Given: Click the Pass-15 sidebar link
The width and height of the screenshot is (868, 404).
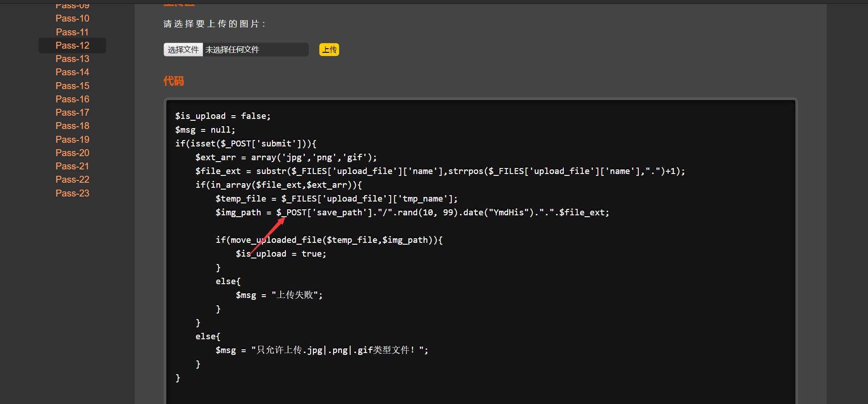Looking at the screenshot, I should [72, 86].
